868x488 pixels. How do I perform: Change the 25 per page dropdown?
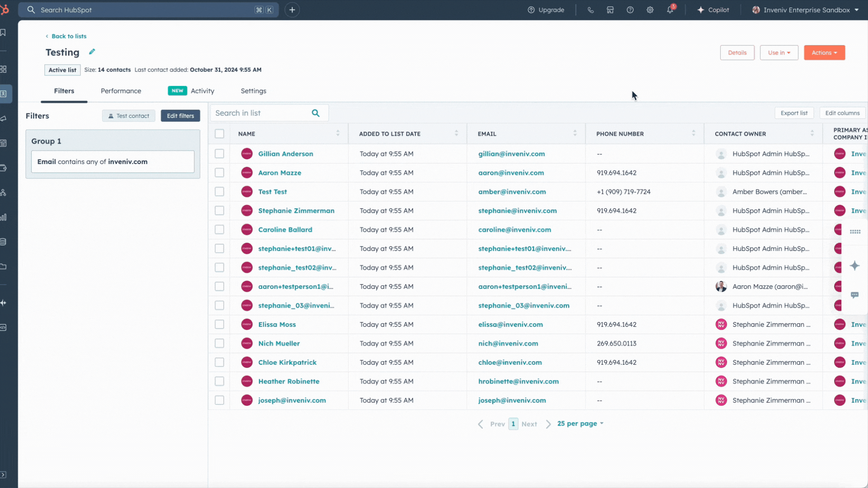tap(580, 424)
